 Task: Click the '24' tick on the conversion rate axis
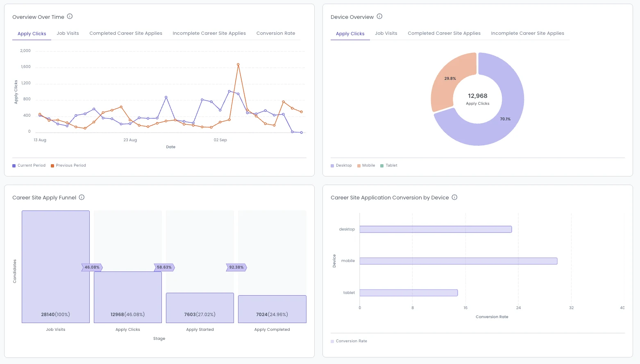[x=518, y=308]
